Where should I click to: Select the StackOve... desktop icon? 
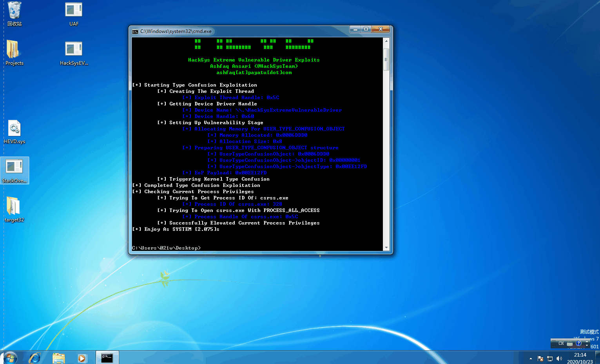pos(15,170)
